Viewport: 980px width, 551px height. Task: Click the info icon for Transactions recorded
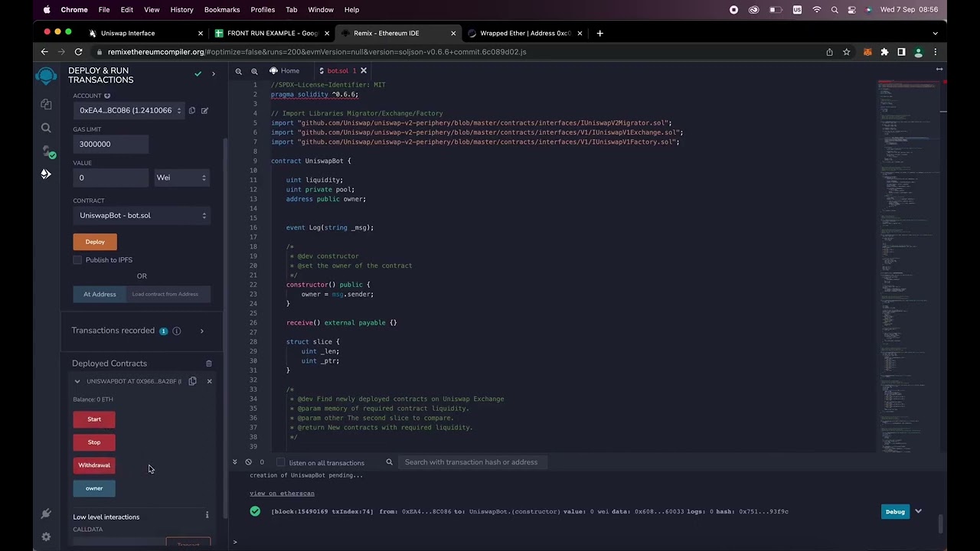pos(177,331)
